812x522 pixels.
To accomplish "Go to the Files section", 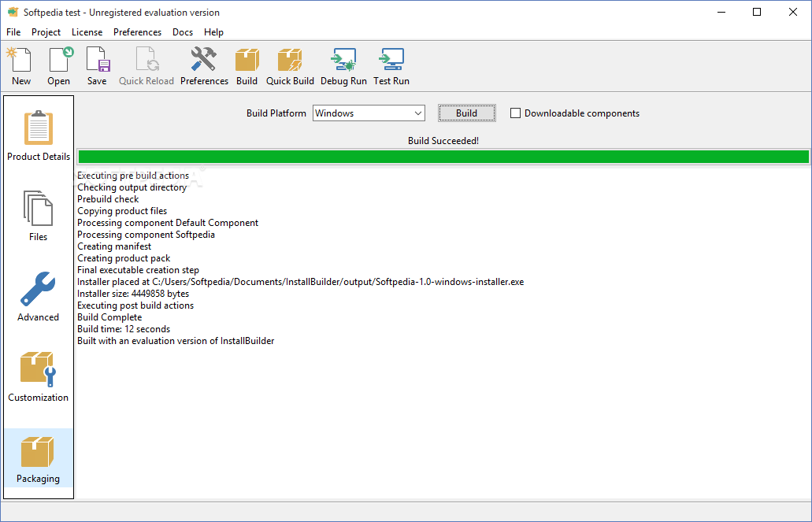I will [39, 216].
